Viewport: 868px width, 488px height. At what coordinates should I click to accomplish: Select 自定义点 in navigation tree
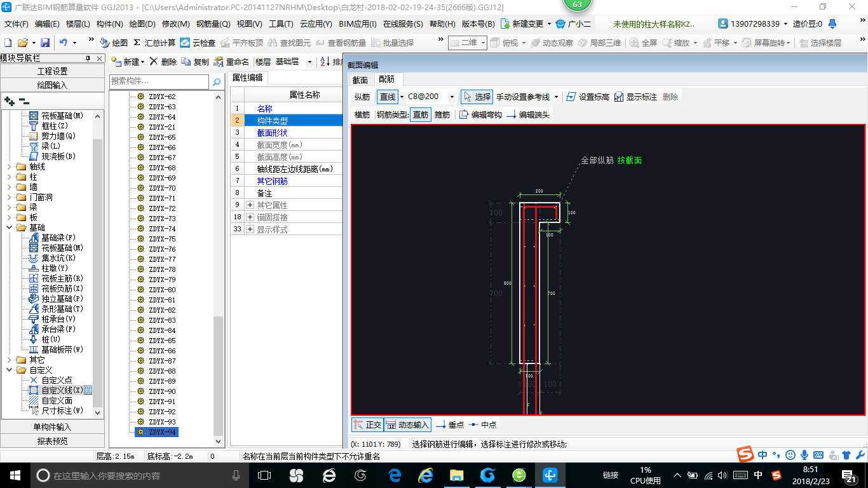pyautogui.click(x=51, y=380)
